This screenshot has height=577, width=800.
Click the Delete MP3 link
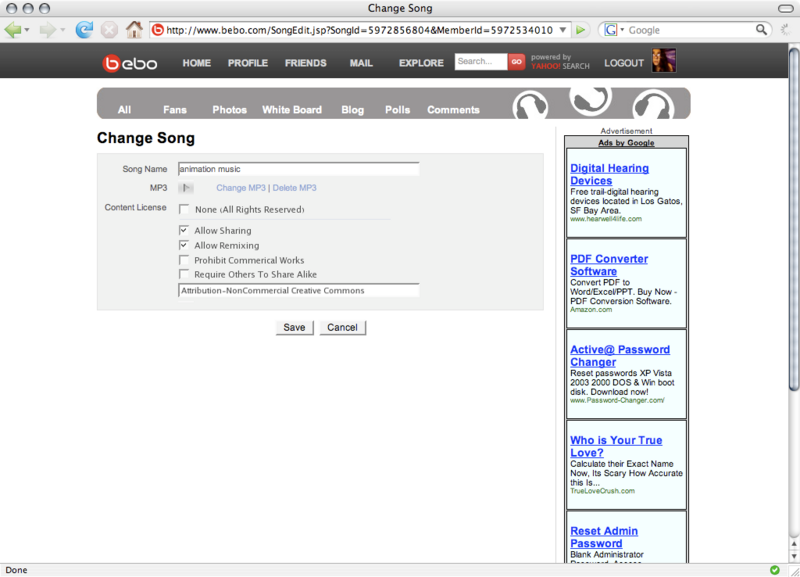pyautogui.click(x=294, y=188)
